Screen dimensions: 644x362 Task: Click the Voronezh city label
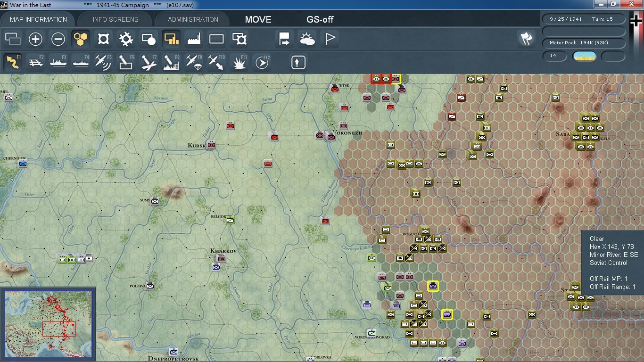(x=348, y=133)
